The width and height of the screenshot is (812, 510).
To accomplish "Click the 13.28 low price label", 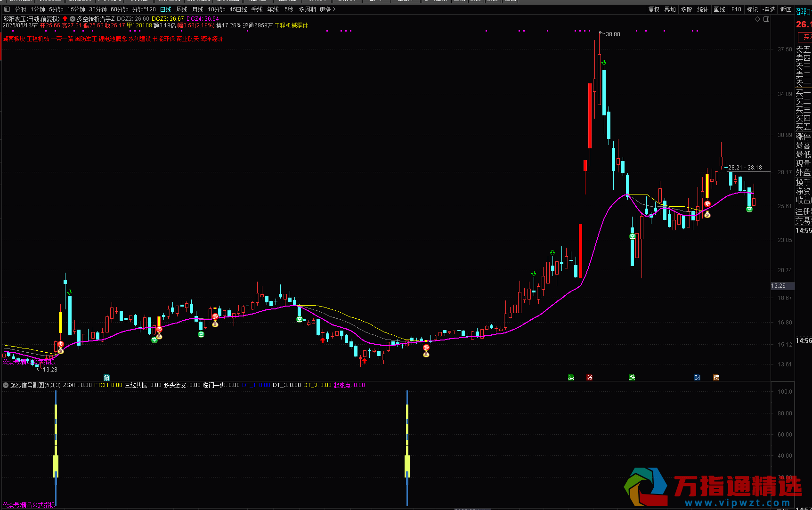I will (x=50, y=370).
